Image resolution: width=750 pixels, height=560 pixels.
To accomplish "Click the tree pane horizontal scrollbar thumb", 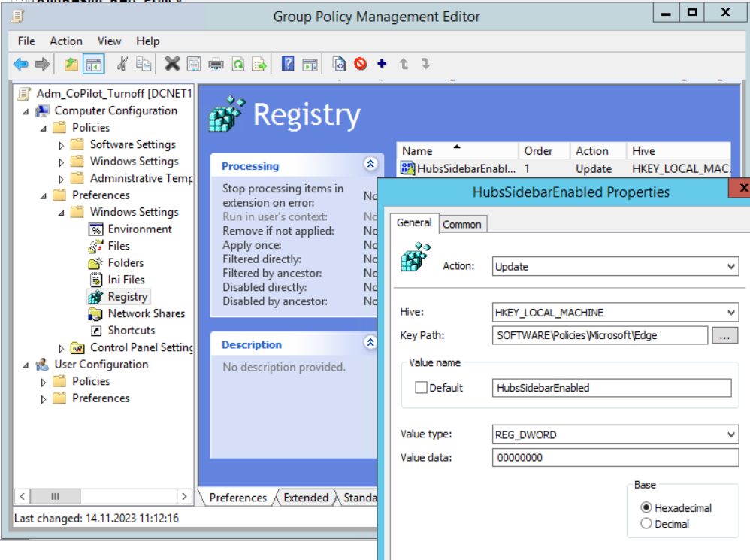I will (55, 496).
